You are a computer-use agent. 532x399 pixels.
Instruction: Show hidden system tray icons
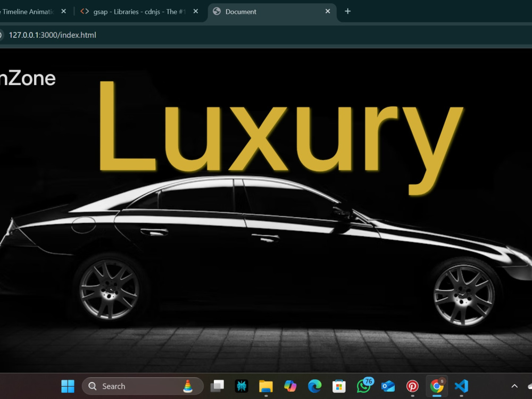(x=514, y=386)
